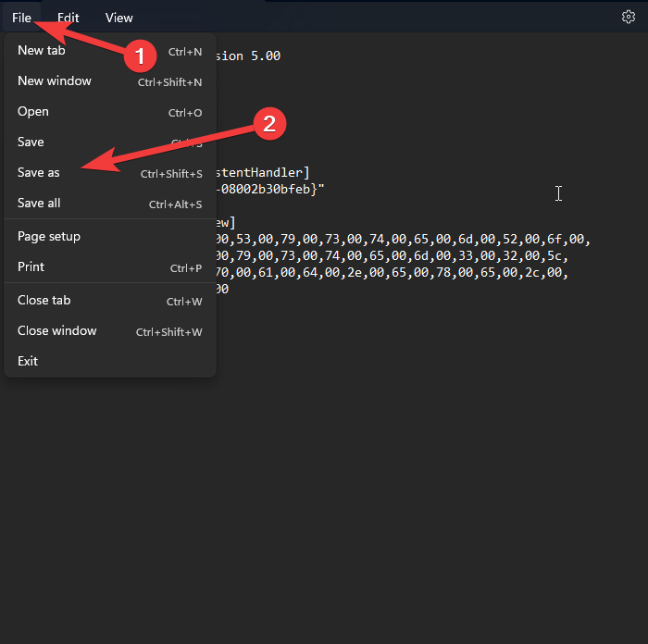Screen dimensions: 648x644
Task: Choose the Save as option
Action: [x=39, y=173]
